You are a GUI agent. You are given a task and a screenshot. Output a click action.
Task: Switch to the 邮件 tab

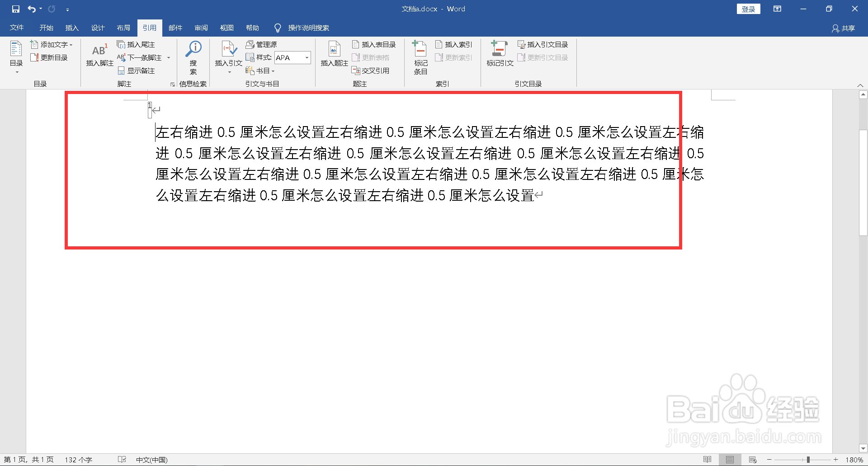(x=175, y=28)
